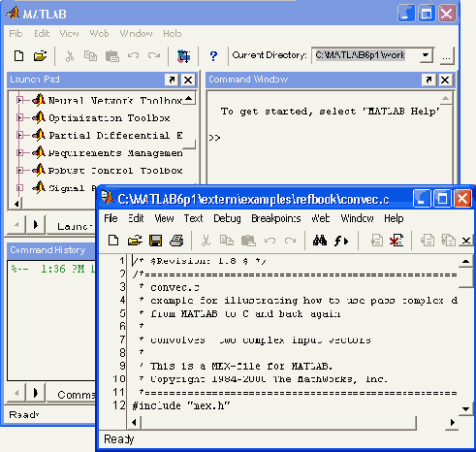
Task: Click Copy icon in MATLAB main toolbar
Action: (x=90, y=56)
